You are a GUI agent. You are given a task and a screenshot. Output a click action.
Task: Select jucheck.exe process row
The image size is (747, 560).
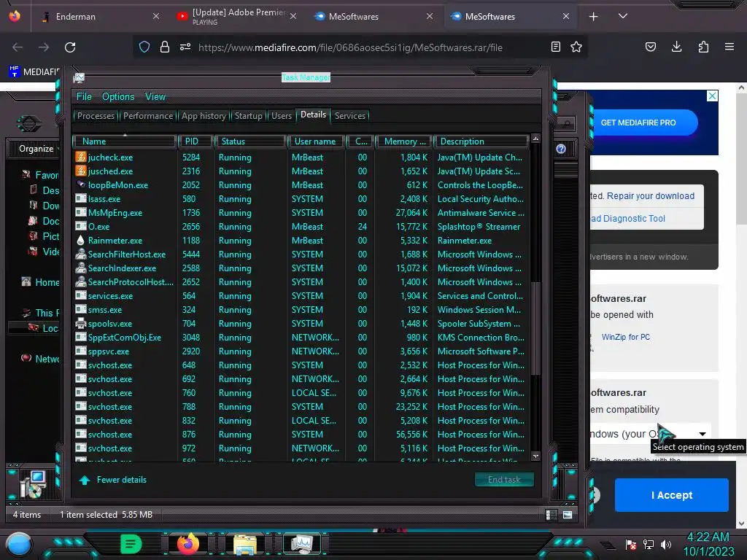click(x=300, y=157)
